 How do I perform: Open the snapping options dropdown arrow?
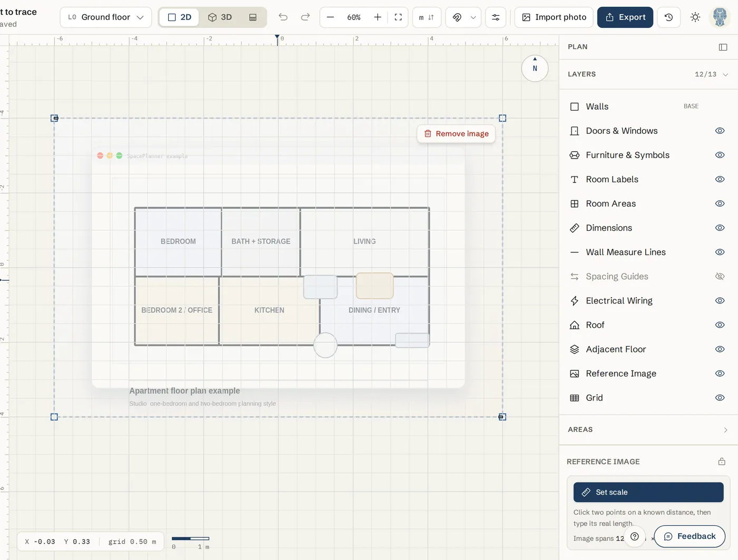(x=473, y=17)
